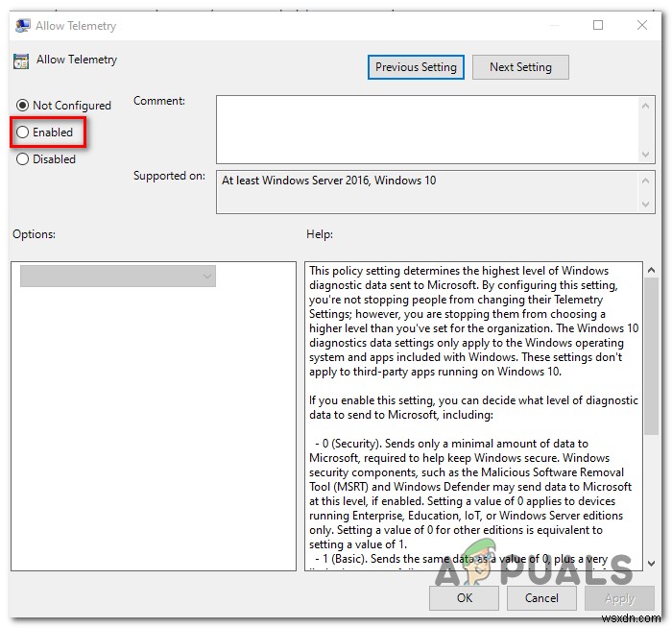Viewport: 672px width, 628px height.
Task: Click inside the Comment text box
Action: [x=427, y=130]
